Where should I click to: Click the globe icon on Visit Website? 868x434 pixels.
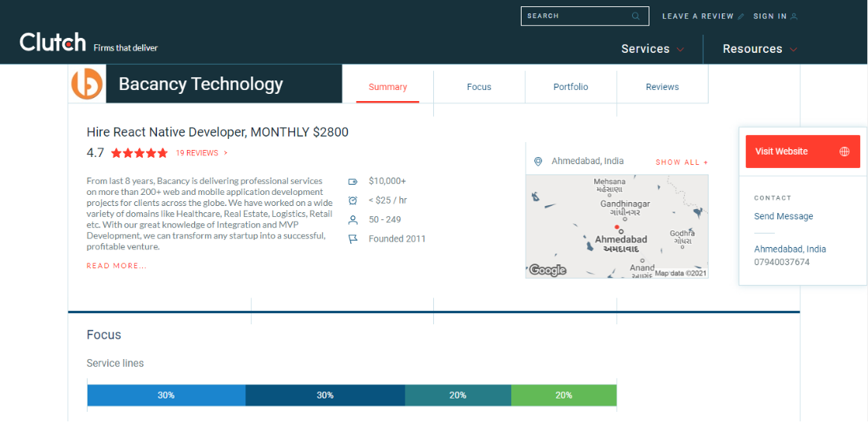point(844,152)
